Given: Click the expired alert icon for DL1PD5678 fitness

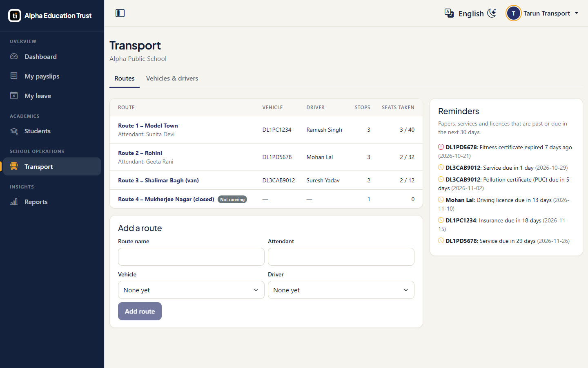Looking at the screenshot, I should pyautogui.click(x=441, y=147).
